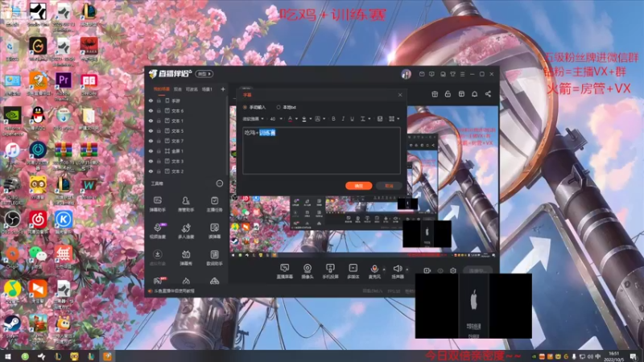Open the 主播任务 tool

(214, 204)
